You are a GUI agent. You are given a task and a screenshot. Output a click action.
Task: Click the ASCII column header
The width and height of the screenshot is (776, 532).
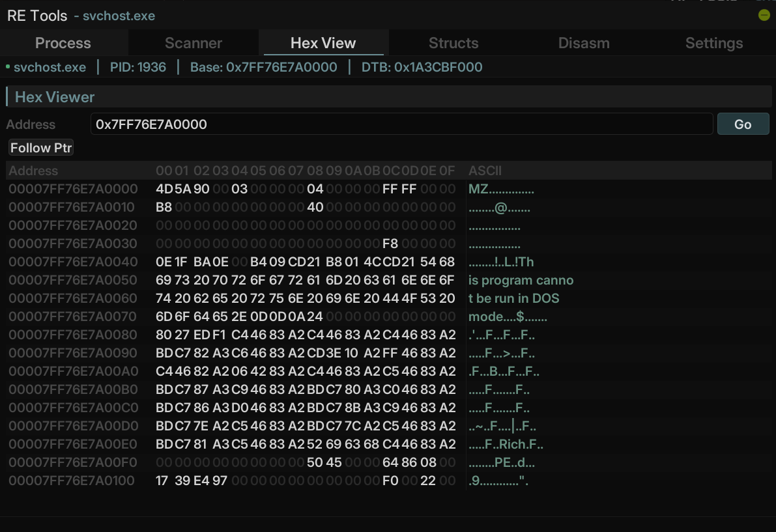pyautogui.click(x=485, y=171)
